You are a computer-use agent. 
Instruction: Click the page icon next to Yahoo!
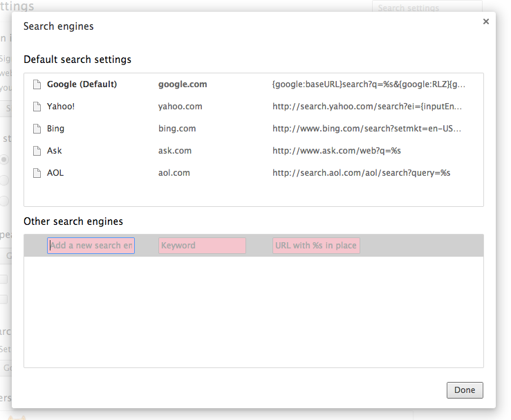[37, 107]
